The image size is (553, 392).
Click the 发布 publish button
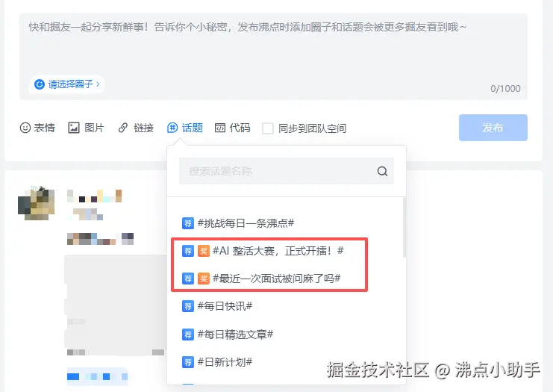pos(493,128)
